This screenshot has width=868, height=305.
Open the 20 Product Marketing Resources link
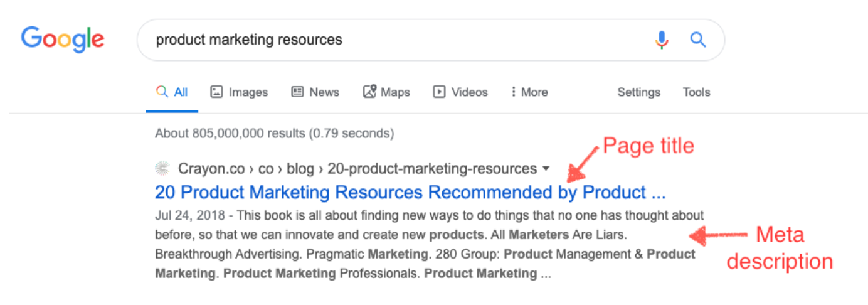410,192
